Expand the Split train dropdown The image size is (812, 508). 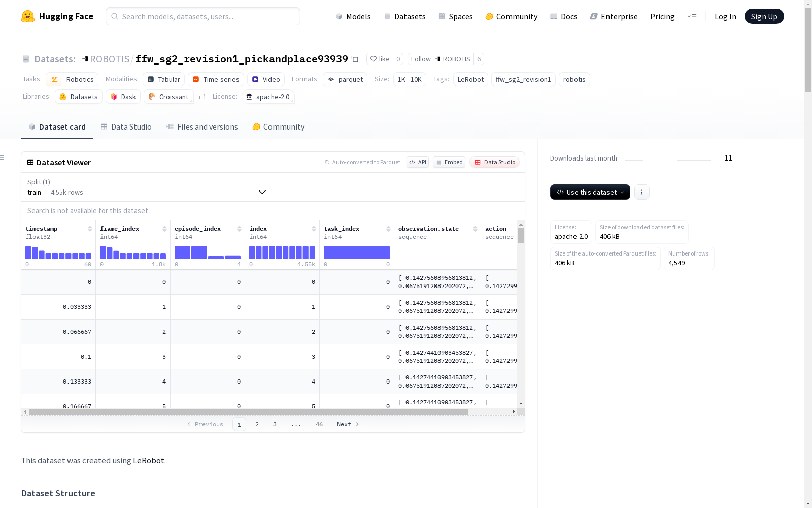pyautogui.click(x=147, y=187)
